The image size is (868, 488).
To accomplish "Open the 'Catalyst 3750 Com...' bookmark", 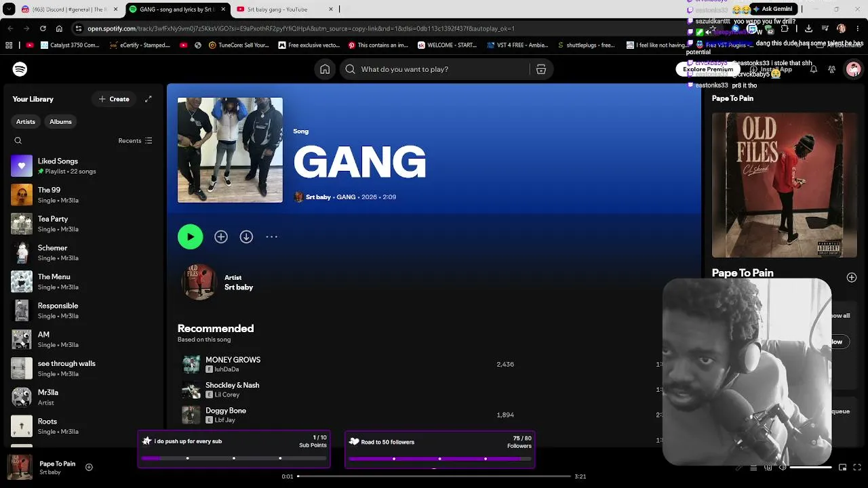I will coord(70,45).
